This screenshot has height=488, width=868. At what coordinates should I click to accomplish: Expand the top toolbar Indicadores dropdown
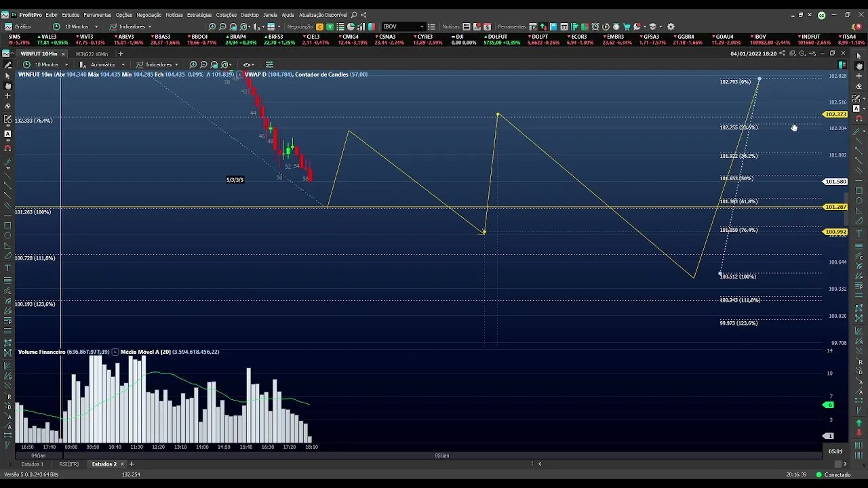click(150, 26)
